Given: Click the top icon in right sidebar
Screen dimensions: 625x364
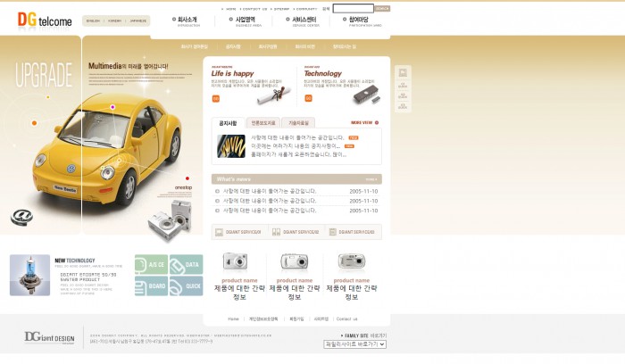Looking at the screenshot, I should 402,72.
